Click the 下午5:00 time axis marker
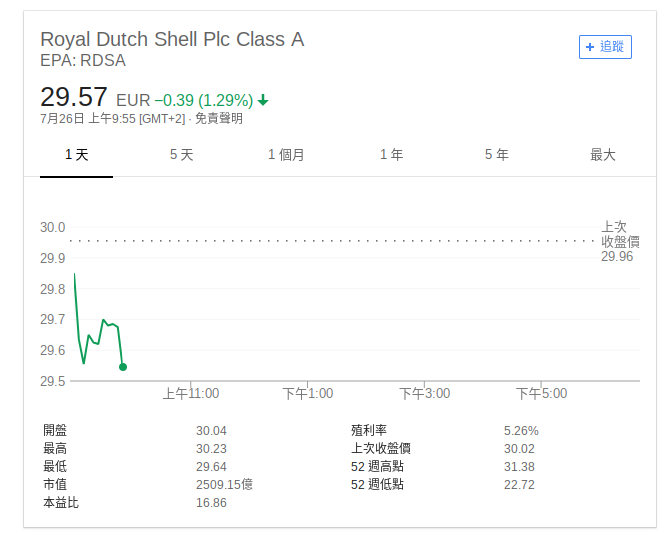The height and width of the screenshot is (547, 669). (x=541, y=393)
